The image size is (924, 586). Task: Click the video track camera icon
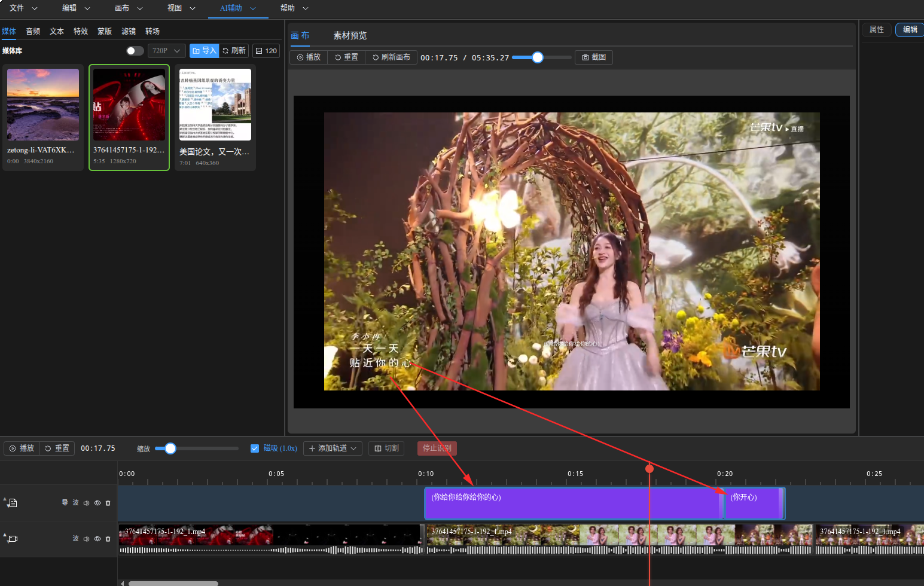click(13, 539)
